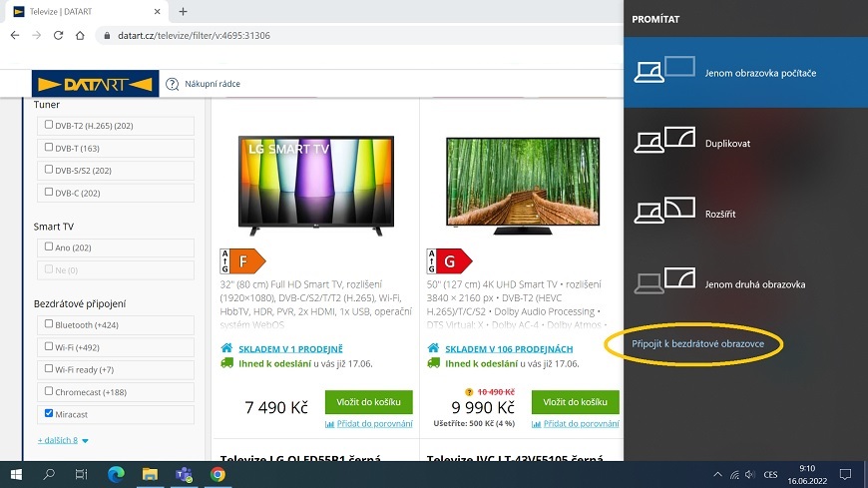Image resolution: width=868 pixels, height=488 pixels.
Task: Add 9 990 Kč TV to cart
Action: (x=575, y=402)
